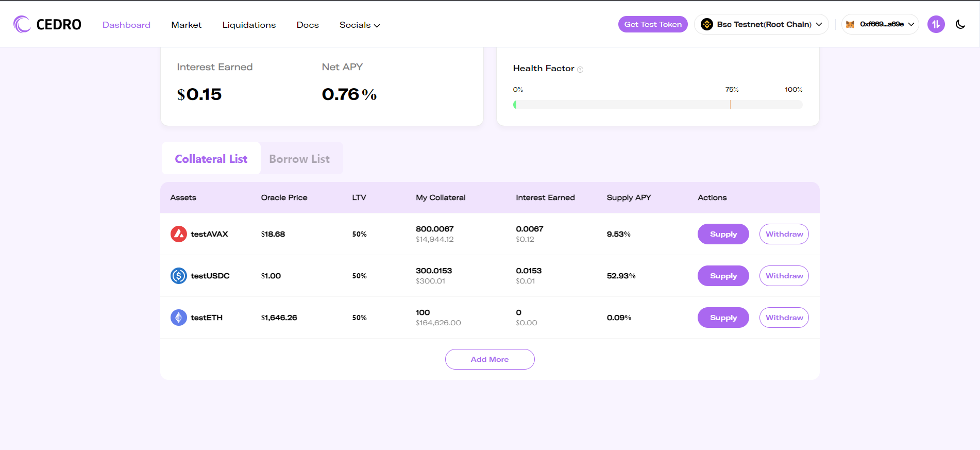The image size is (980, 450).
Task: Click the testUSDC token icon
Action: pos(179,276)
